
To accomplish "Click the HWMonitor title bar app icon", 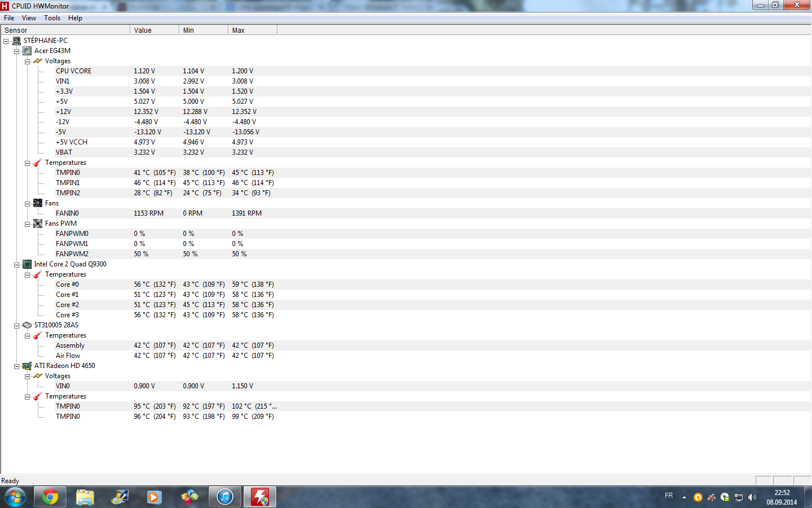I will pos(5,6).
